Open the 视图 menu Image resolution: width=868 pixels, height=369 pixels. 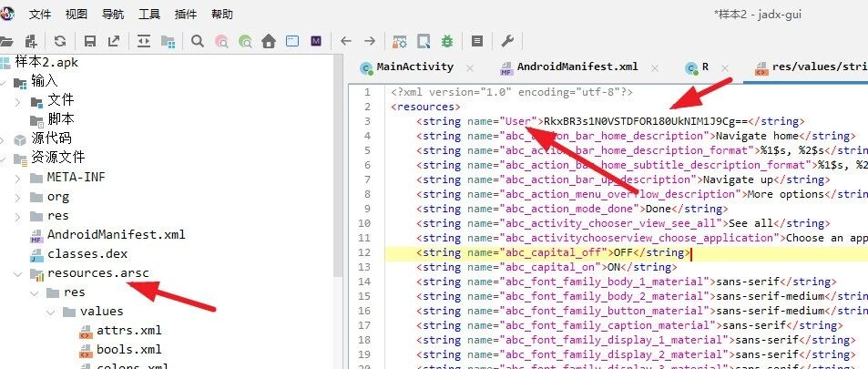point(77,15)
